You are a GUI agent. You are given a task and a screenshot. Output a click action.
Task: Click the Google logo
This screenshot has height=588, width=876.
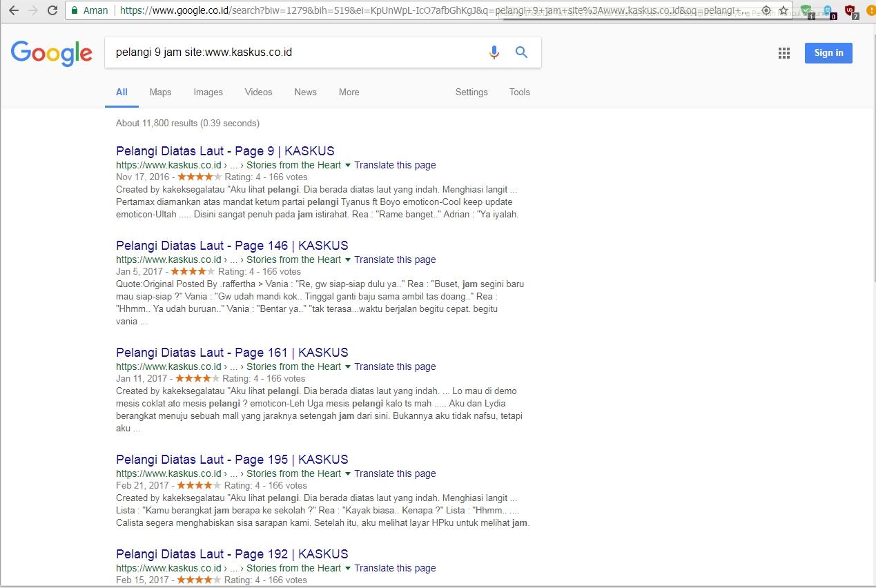click(52, 53)
